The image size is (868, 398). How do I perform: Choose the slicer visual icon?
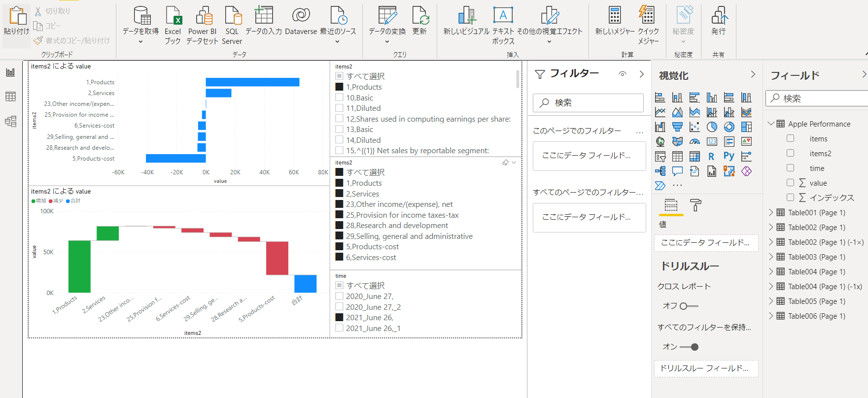660,157
